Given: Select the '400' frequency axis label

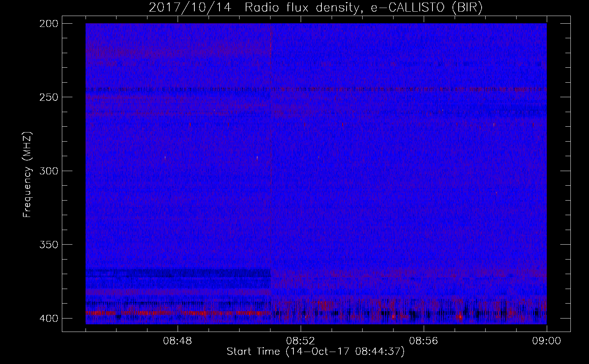Looking at the screenshot, I should [48, 318].
